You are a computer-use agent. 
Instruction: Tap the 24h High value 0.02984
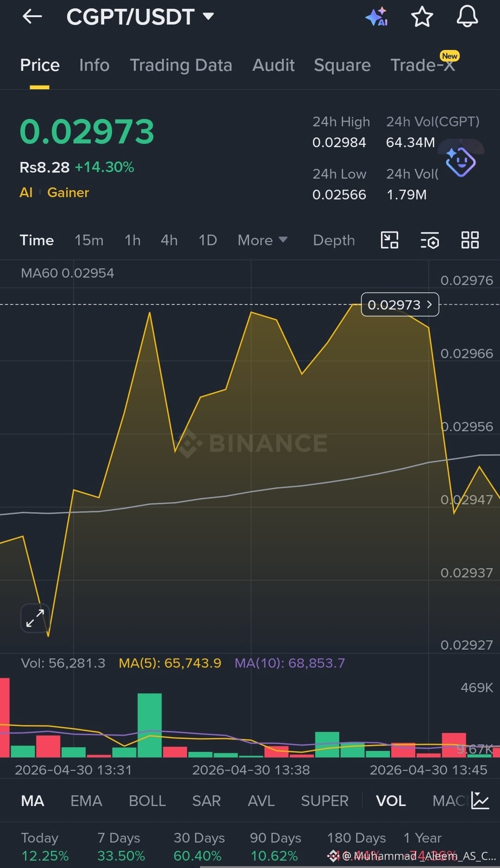[x=339, y=143]
